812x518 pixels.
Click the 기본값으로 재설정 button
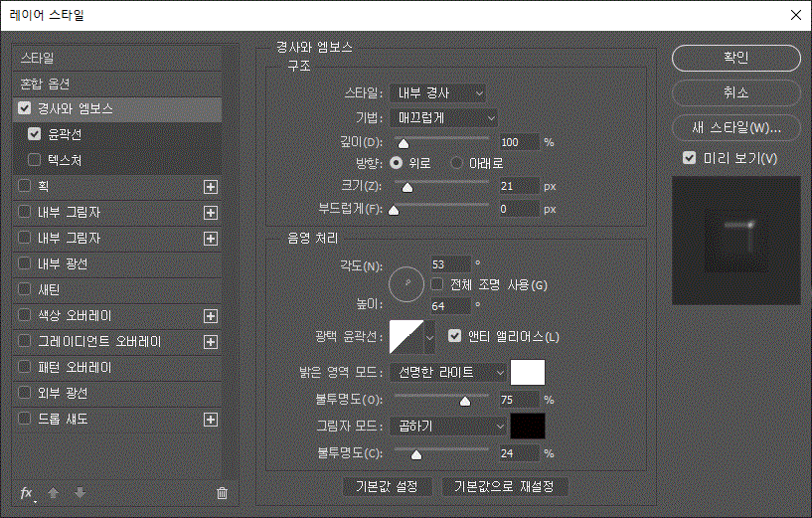pyautogui.click(x=504, y=486)
